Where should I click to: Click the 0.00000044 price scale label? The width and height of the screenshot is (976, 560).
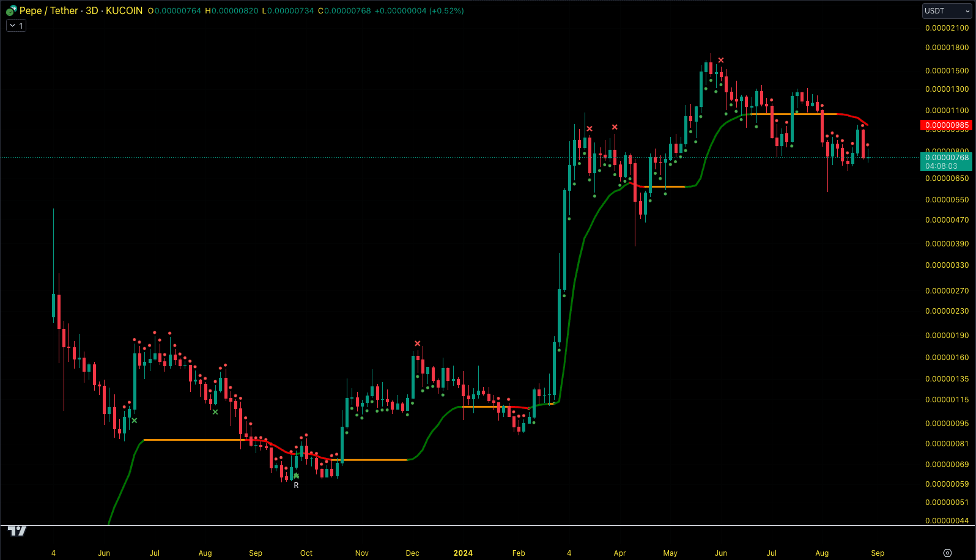coord(947,520)
